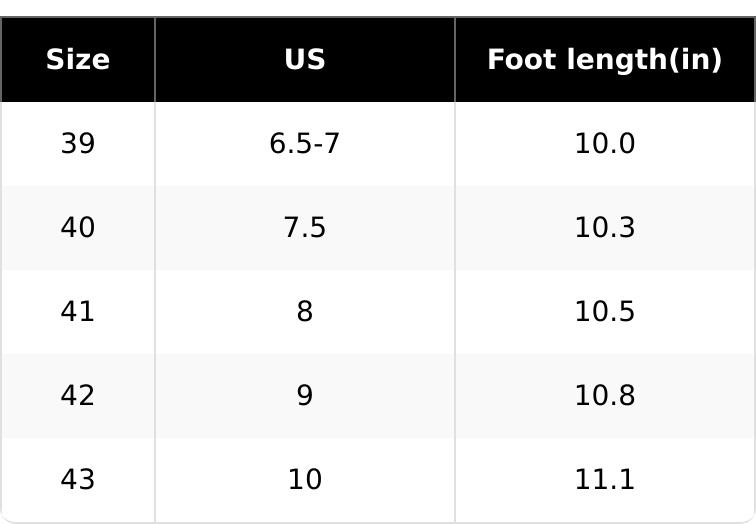The image size is (756, 524).
Task: Select the 11.1 foot length value
Action: click(604, 480)
